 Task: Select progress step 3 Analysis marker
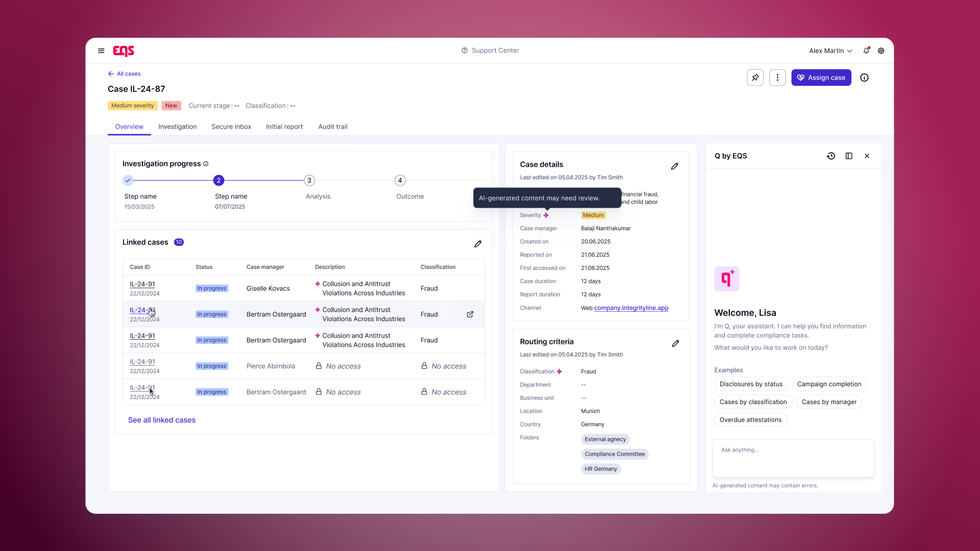point(309,180)
